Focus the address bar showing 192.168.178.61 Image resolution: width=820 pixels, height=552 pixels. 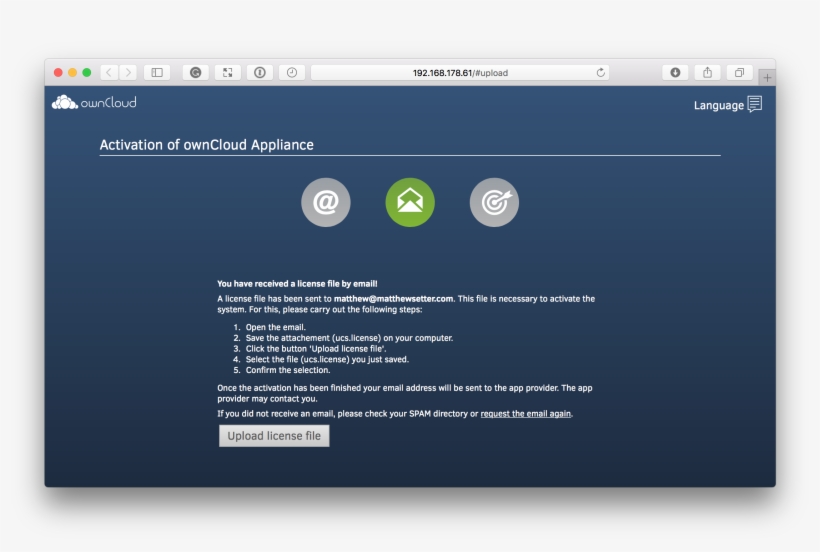pos(460,73)
